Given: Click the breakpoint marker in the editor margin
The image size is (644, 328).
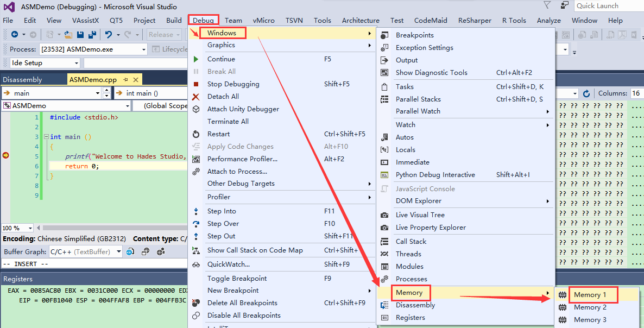Looking at the screenshot, I should 6,156.
